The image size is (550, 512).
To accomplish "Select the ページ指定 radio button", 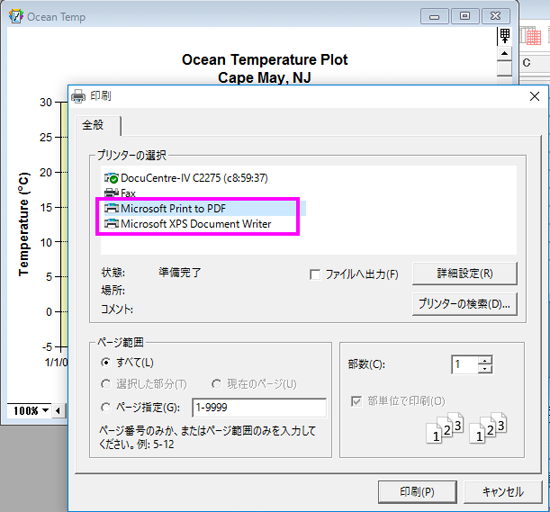I will point(105,407).
